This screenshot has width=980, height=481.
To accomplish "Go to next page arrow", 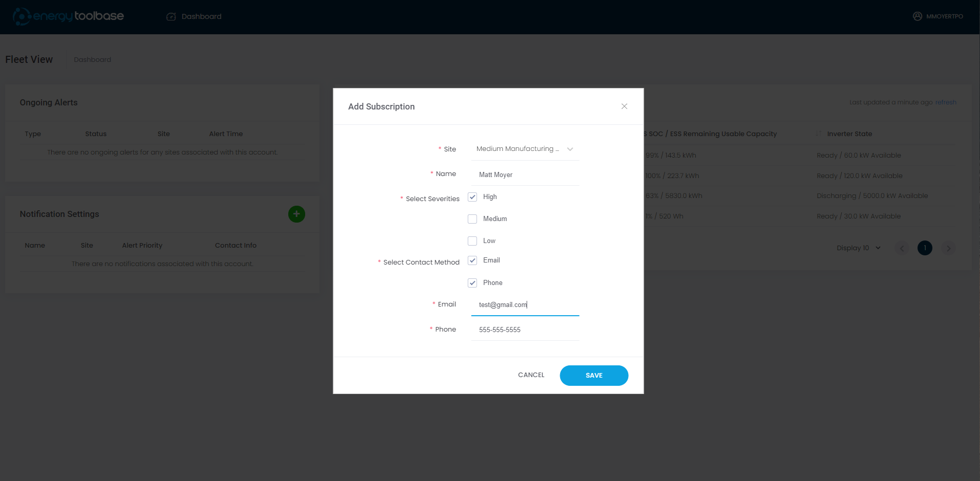I will [948, 248].
